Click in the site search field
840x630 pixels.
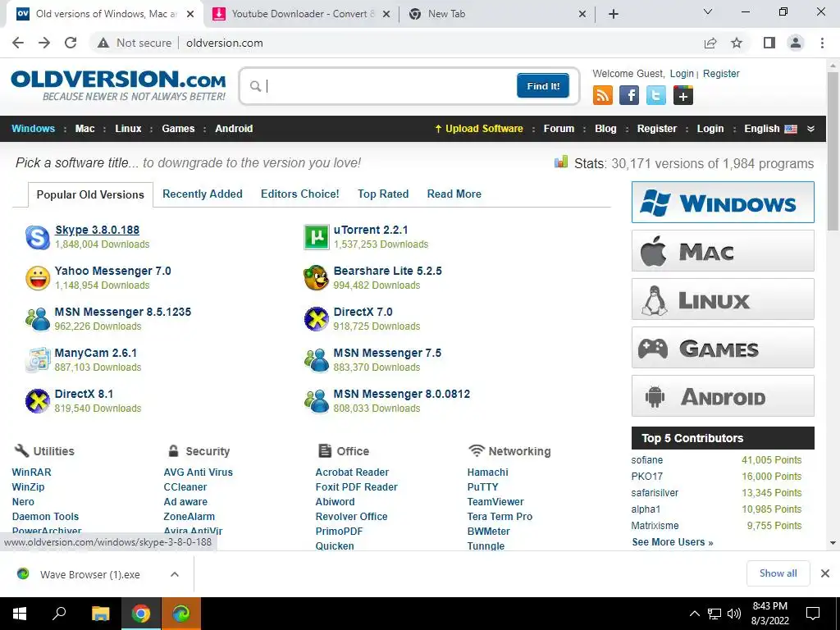coord(390,85)
